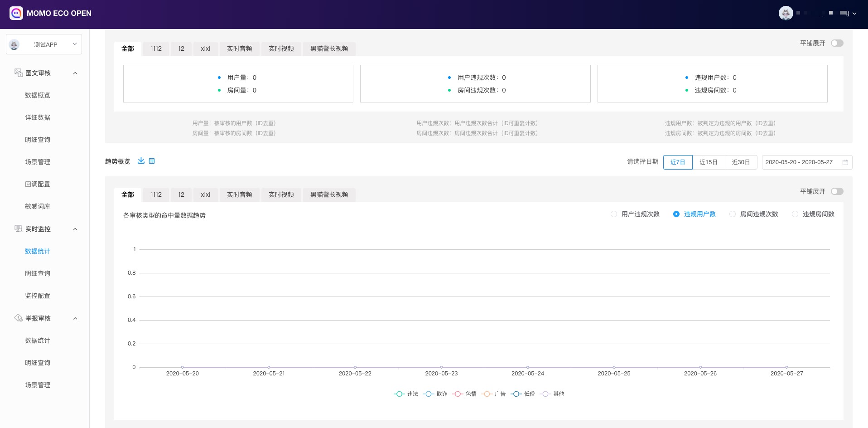The width and height of the screenshot is (868, 428).
Task: Toggle the 色情 legend marker in chart
Action: tap(458, 394)
